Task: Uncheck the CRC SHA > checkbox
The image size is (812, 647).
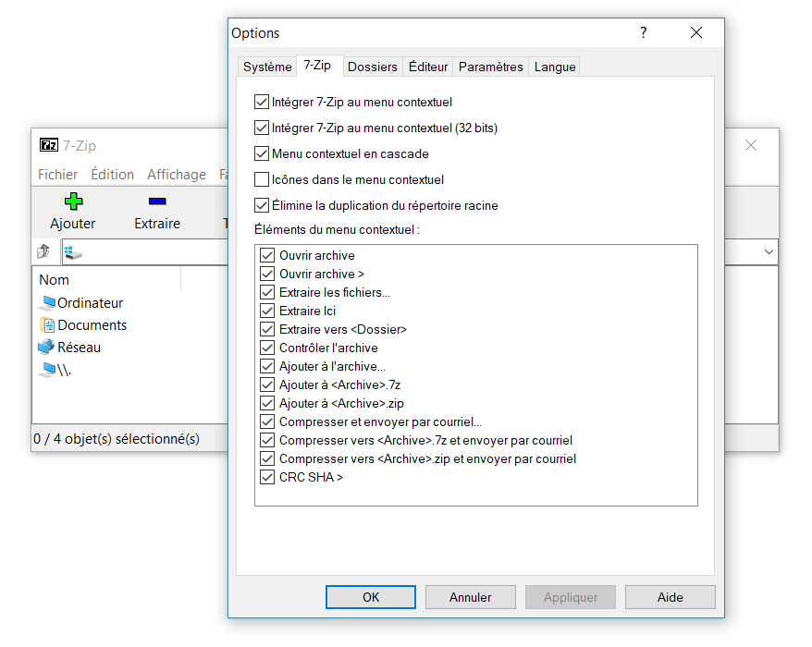Action: 267,477
